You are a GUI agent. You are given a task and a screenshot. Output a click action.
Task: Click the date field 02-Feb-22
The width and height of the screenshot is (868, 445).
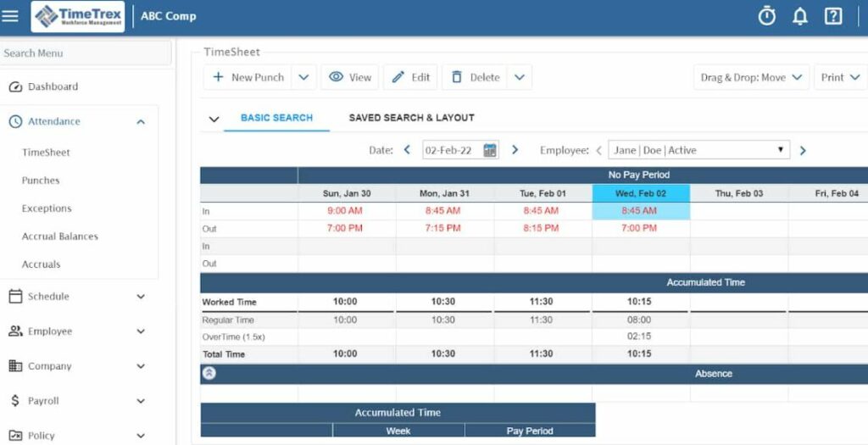click(x=453, y=150)
